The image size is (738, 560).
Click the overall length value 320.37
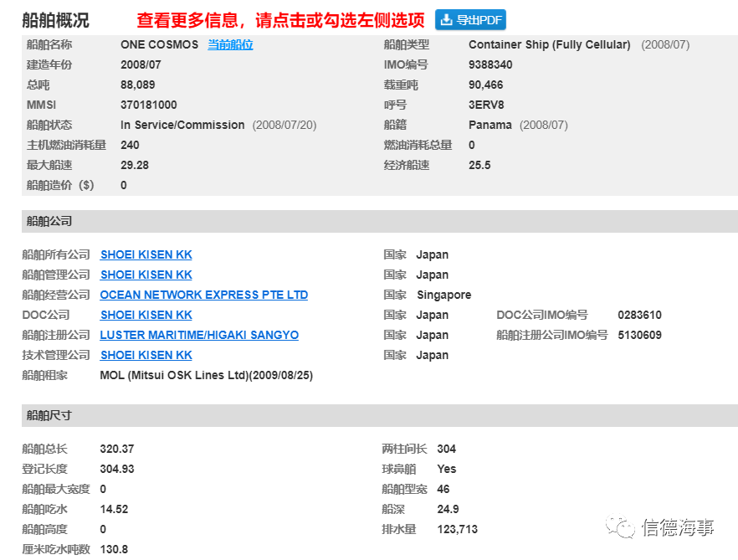click(117, 449)
